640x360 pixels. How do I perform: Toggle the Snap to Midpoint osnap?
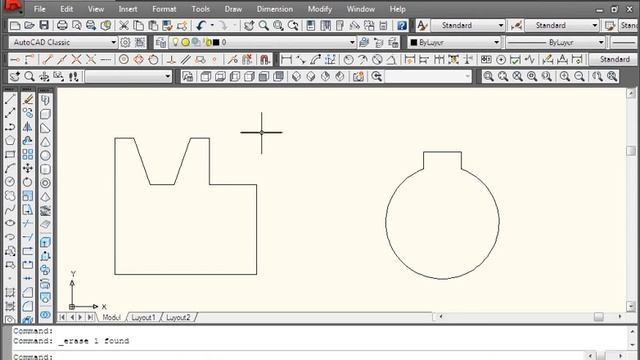62,60
